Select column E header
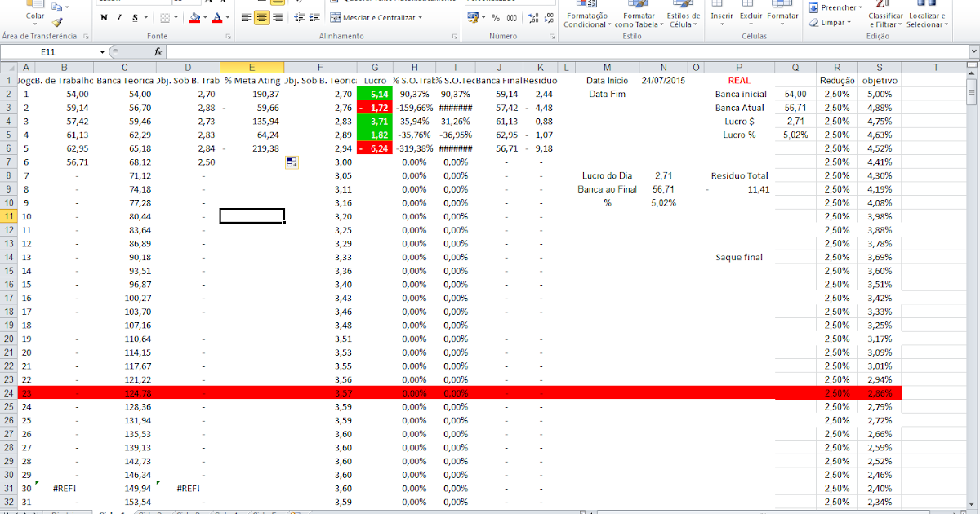The height and width of the screenshot is (514, 980). pos(252,67)
